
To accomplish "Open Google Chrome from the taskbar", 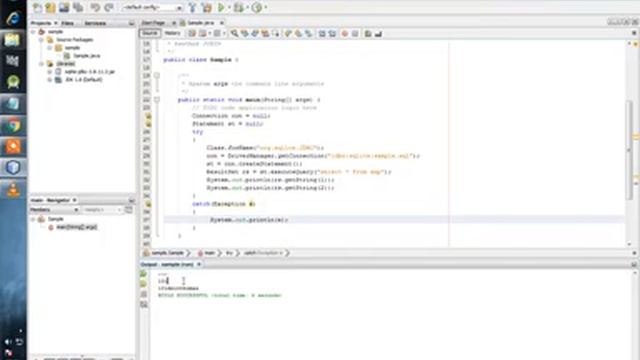I will click(x=13, y=125).
